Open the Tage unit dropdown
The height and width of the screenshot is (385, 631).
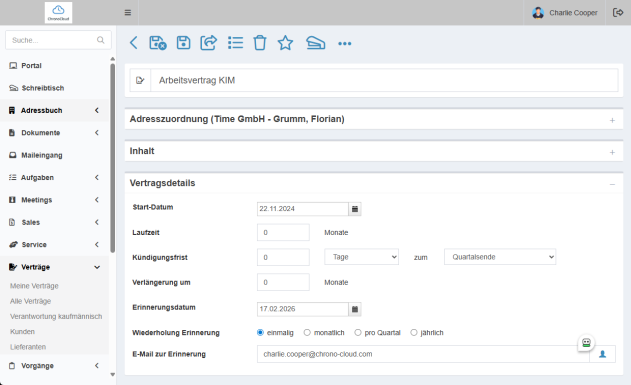[x=361, y=257]
